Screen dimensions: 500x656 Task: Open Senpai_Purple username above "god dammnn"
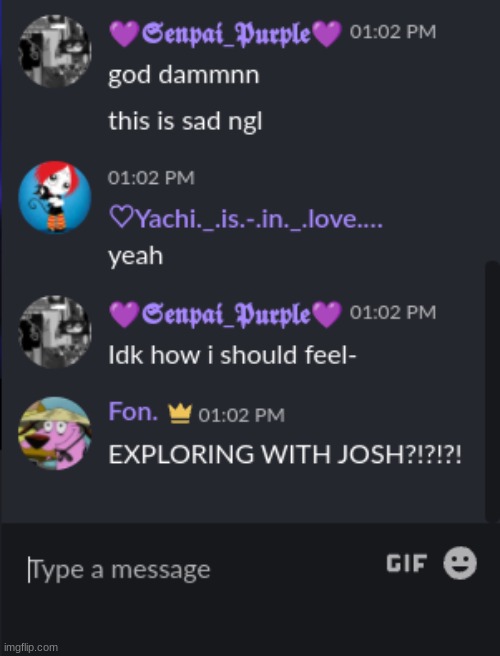pos(226,33)
